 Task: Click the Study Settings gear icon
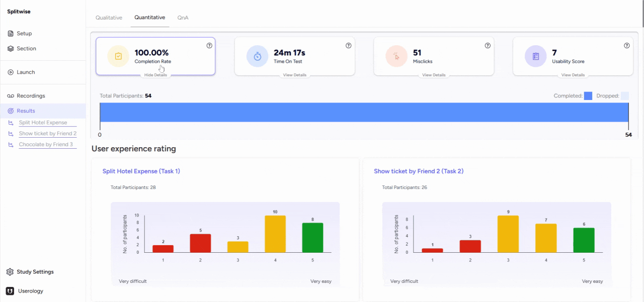[10, 272]
